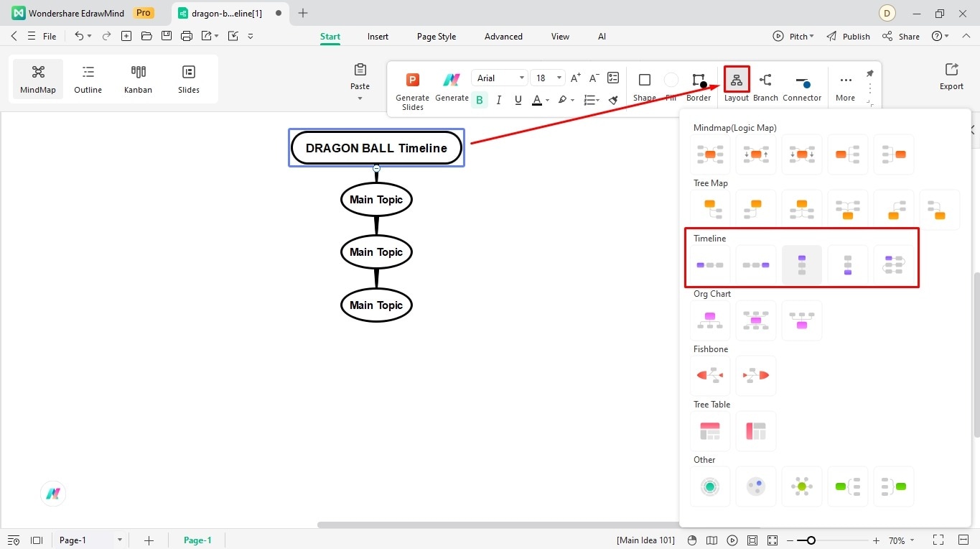The image size is (980, 549).
Task: Open the Shape picker
Action: 645,86
